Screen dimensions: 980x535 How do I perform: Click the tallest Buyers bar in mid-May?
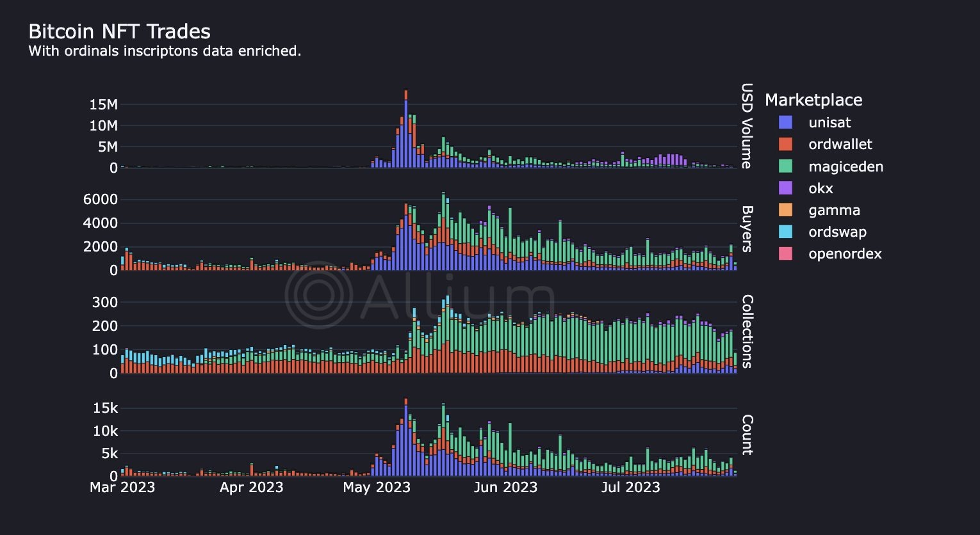(x=443, y=231)
